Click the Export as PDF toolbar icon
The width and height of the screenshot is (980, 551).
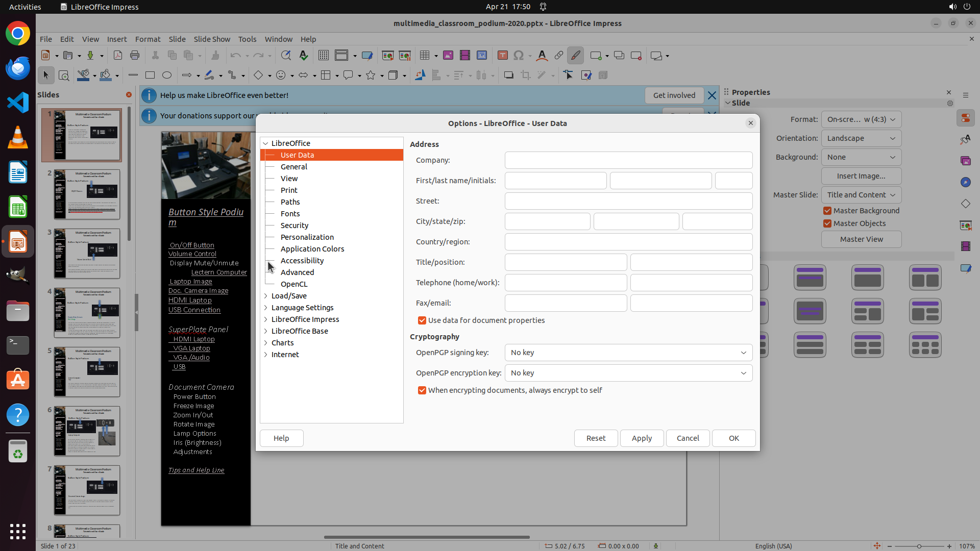pyautogui.click(x=118, y=56)
